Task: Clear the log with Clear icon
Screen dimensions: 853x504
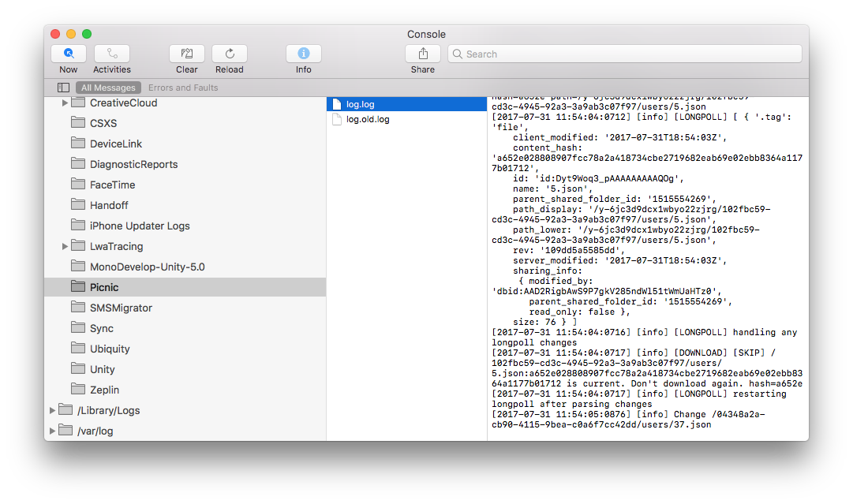Action: (x=187, y=54)
